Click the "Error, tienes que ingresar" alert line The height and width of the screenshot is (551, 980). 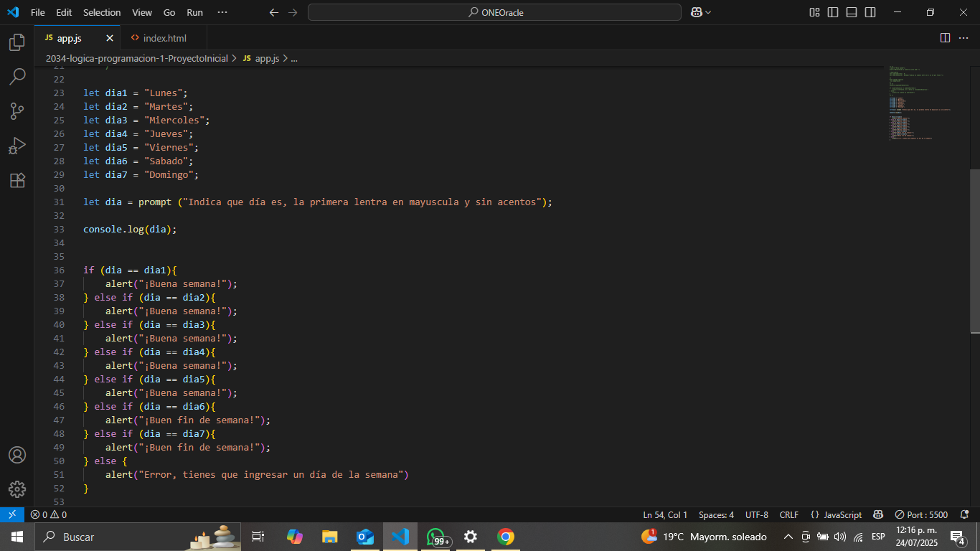tap(257, 474)
